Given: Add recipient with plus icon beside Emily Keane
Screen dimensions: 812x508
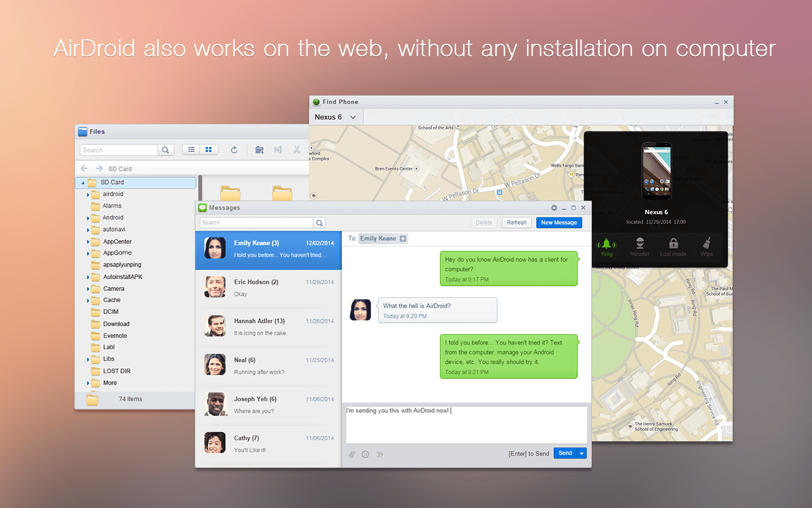Looking at the screenshot, I should 403,239.
